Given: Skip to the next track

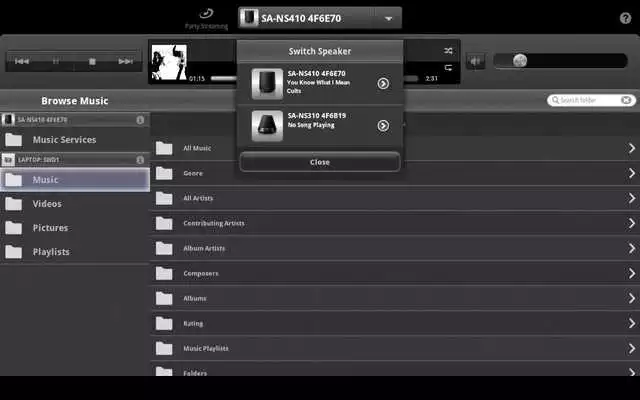Looking at the screenshot, I should point(125,62).
